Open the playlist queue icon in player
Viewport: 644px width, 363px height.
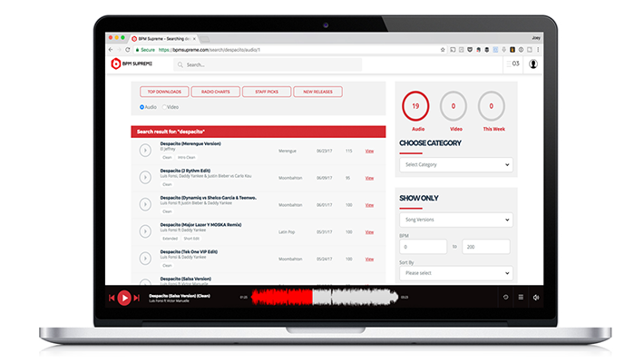521,297
